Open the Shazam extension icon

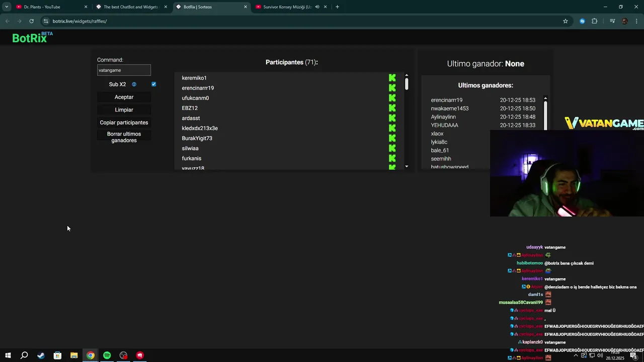coord(582,21)
